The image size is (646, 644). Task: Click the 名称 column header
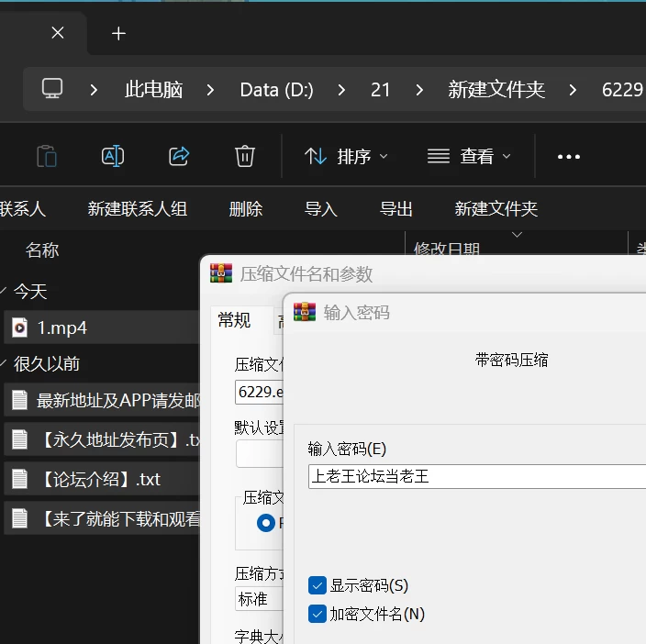click(x=42, y=250)
